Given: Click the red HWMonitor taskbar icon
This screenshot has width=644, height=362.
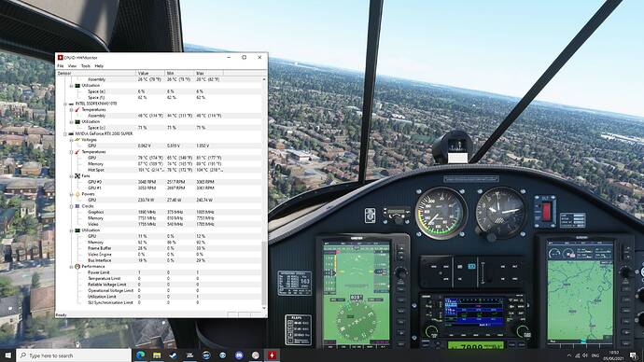Looking at the screenshot, I should pos(272,355).
